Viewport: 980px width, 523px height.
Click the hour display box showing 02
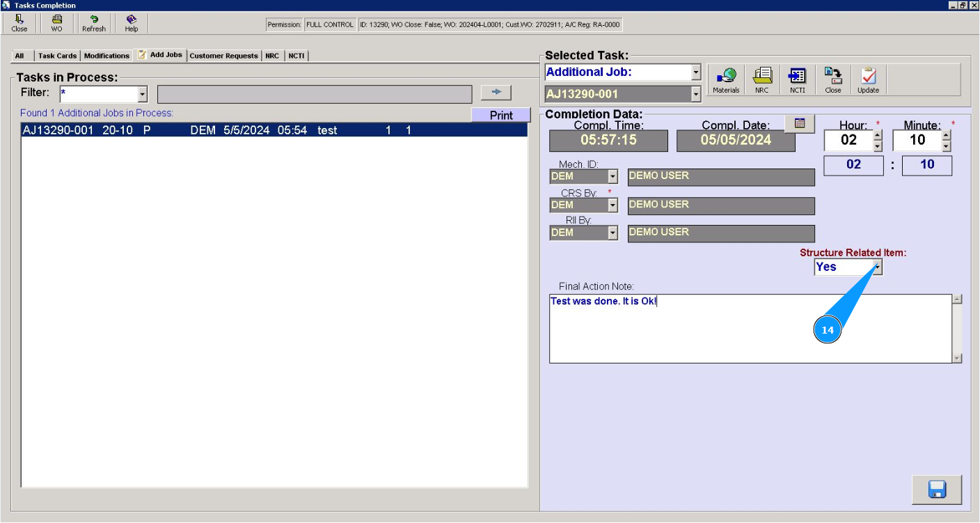(x=853, y=165)
